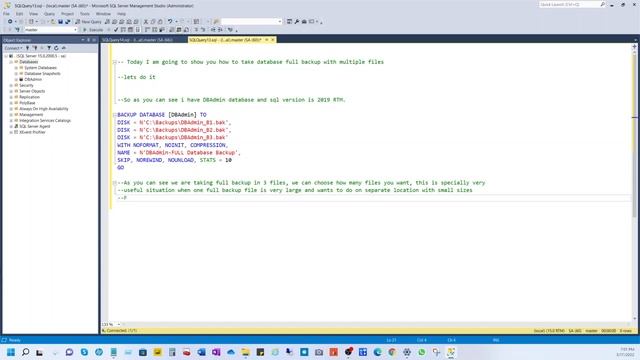640x360 pixels.
Task: Click the Cut scissors icon
Action: (146, 22)
